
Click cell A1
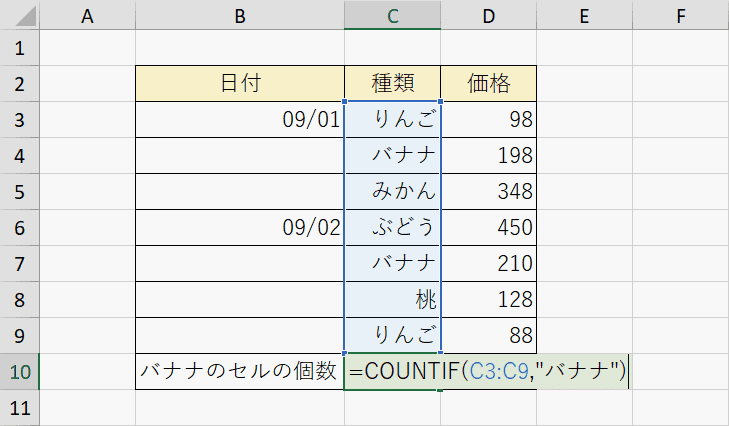[87, 48]
